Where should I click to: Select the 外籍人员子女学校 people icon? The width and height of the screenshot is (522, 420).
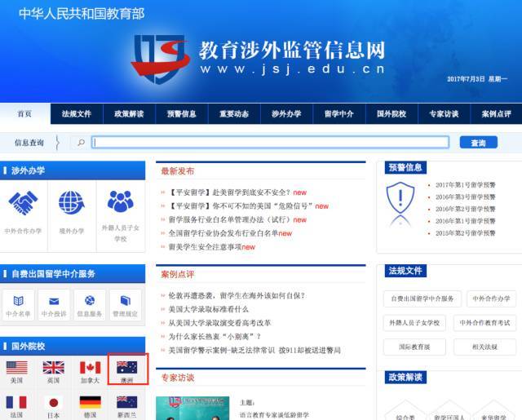click(120, 201)
